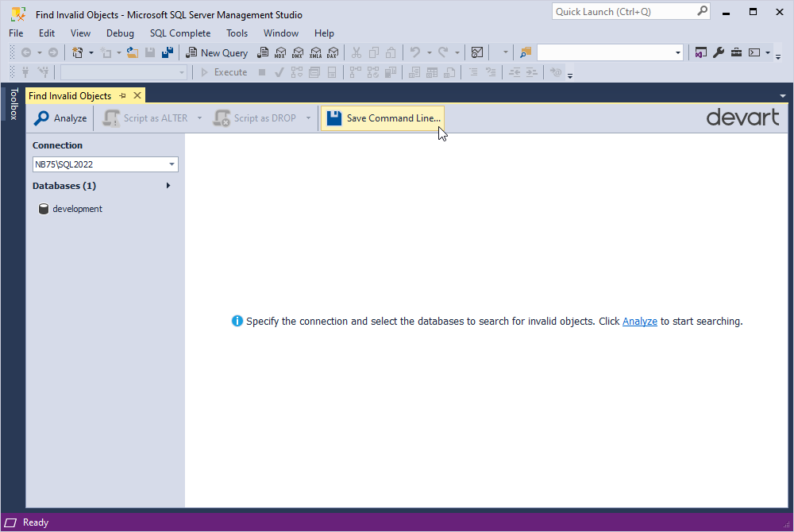Open the Debug menu
The width and height of the screenshot is (794, 532).
tap(120, 33)
